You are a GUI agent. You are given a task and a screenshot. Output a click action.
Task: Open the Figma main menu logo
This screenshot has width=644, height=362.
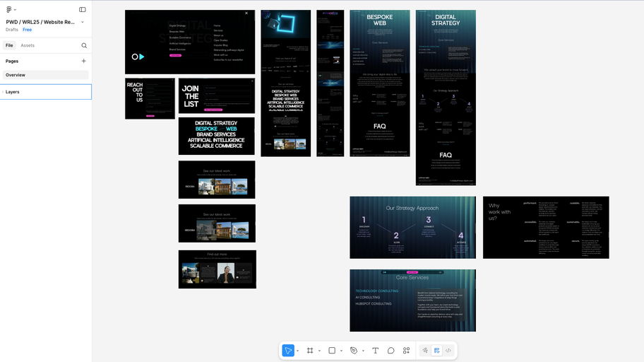(x=10, y=10)
